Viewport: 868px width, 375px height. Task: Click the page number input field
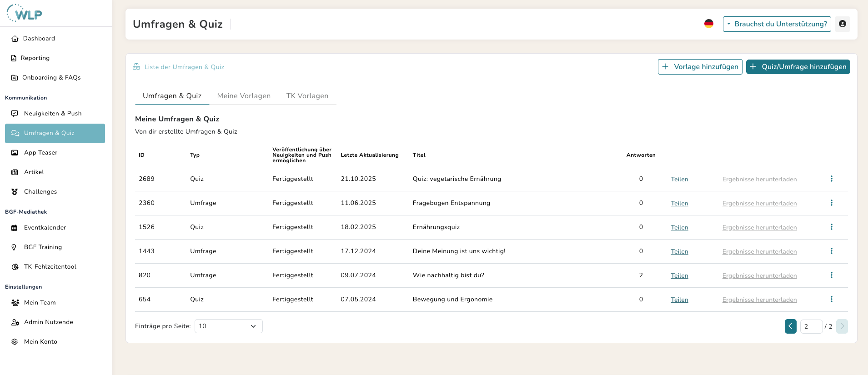click(811, 326)
